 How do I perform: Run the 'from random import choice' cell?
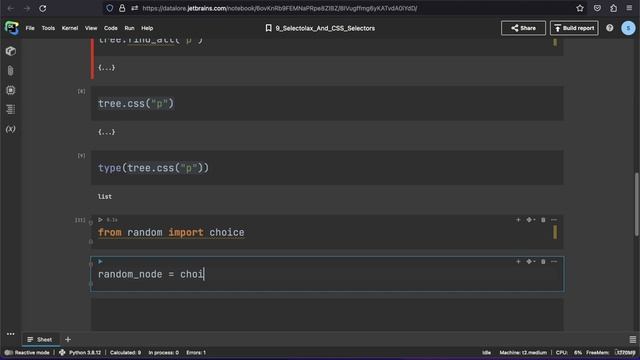tap(100, 220)
